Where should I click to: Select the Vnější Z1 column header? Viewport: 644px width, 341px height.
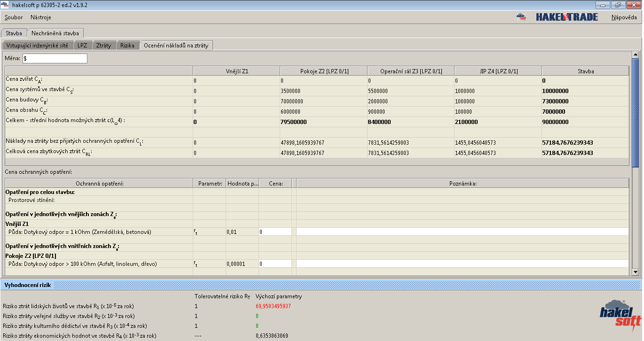pyautogui.click(x=236, y=71)
